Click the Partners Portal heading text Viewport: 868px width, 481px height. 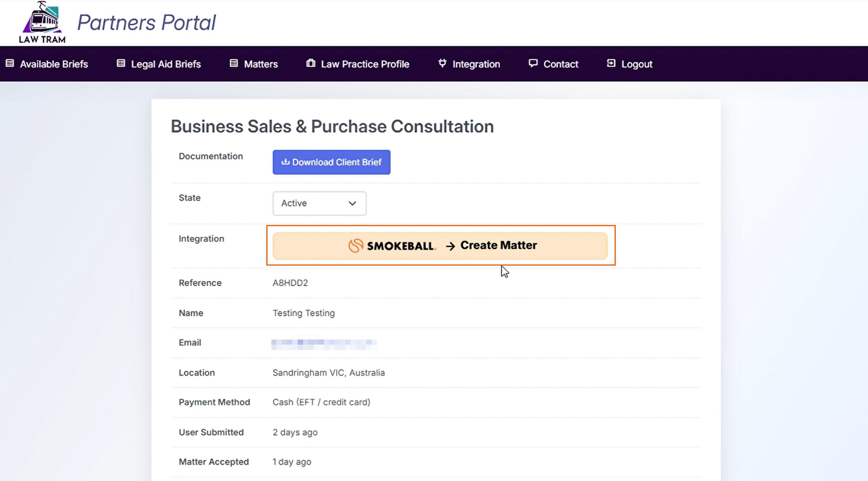147,22
